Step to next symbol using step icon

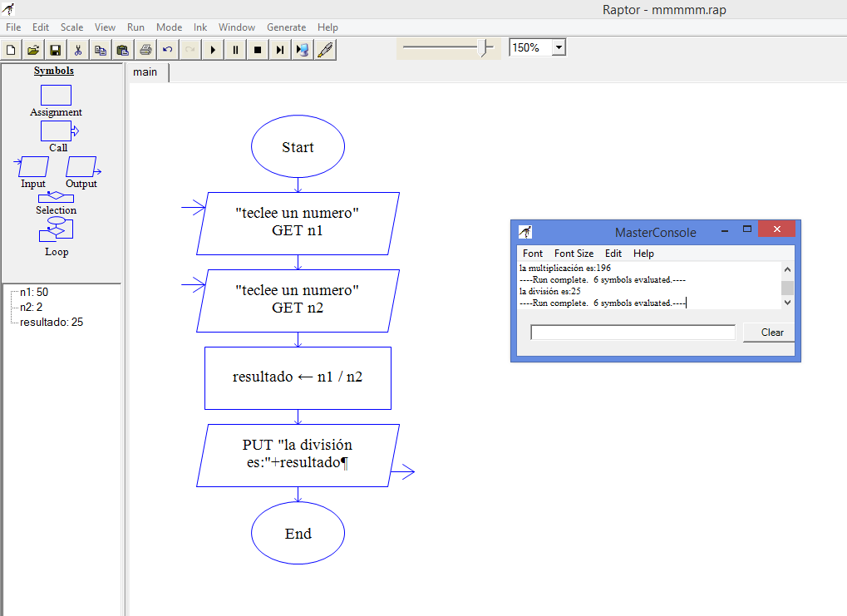279,49
